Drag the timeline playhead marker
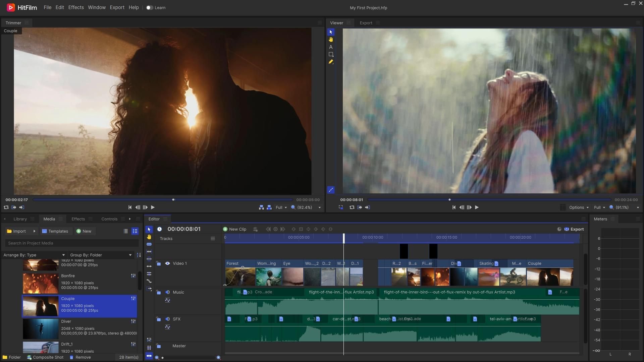This screenshot has width=644, height=362. tap(343, 237)
